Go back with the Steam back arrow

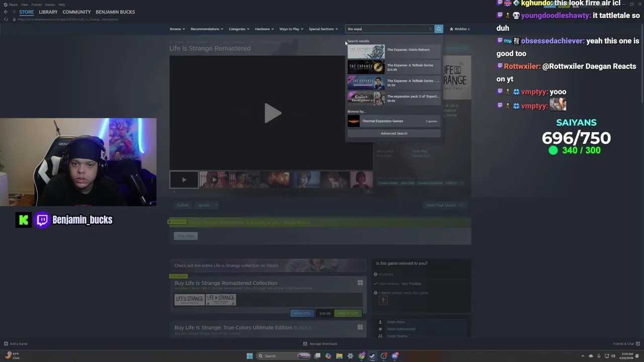click(6, 12)
